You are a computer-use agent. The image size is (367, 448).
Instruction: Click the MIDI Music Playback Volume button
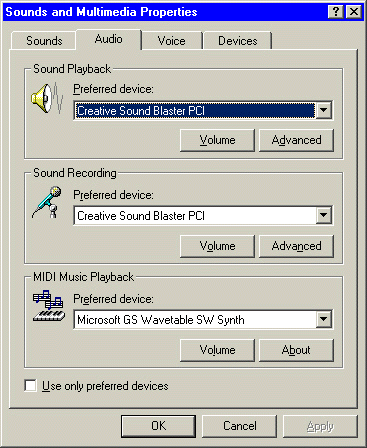pos(217,350)
